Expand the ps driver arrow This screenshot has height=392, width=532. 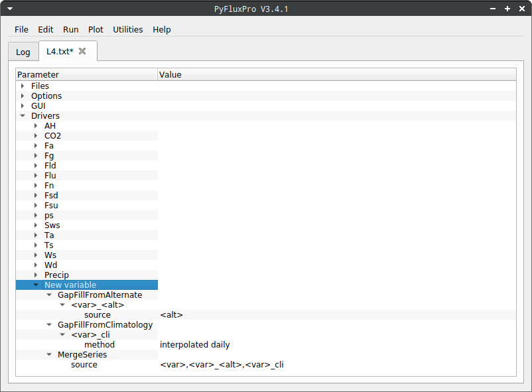point(36,215)
